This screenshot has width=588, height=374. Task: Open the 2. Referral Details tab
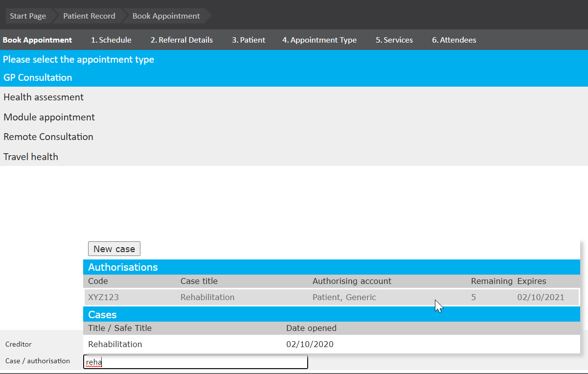[x=181, y=40]
